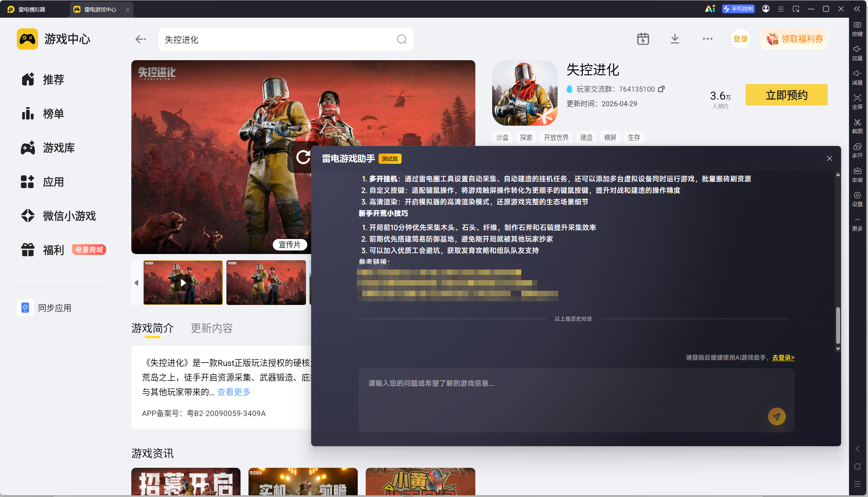Open the AI assistant icon in title bar
Screen dimensions: 868x497
click(x=710, y=9)
